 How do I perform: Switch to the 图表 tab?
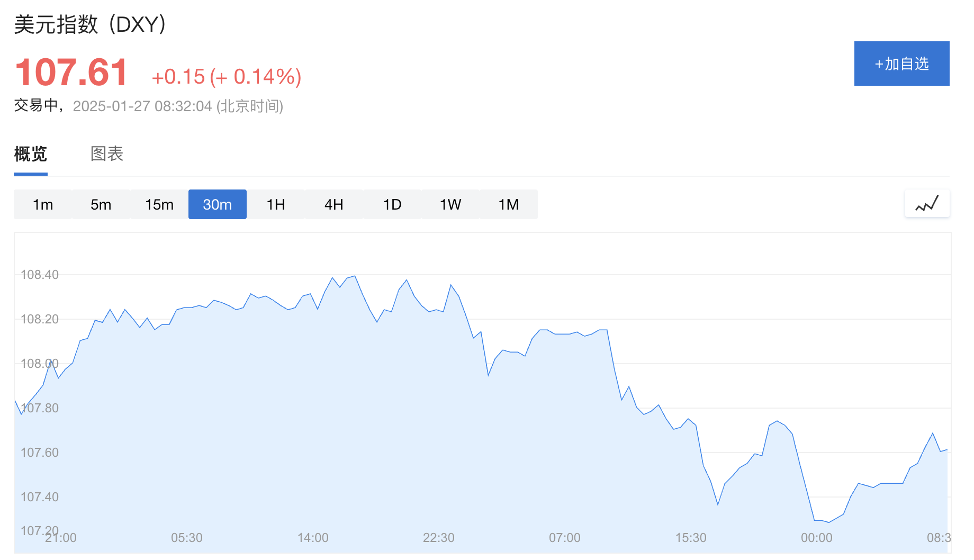point(107,154)
